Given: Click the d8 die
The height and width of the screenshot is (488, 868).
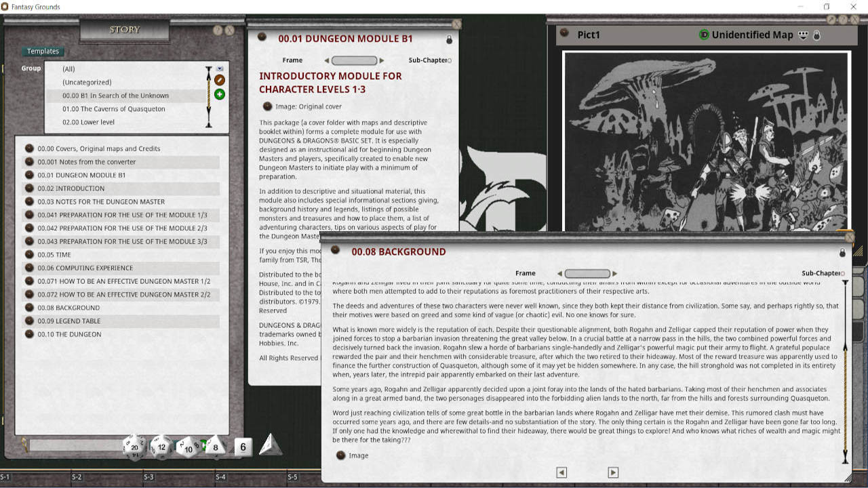Looking at the screenshot, I should tap(215, 446).
